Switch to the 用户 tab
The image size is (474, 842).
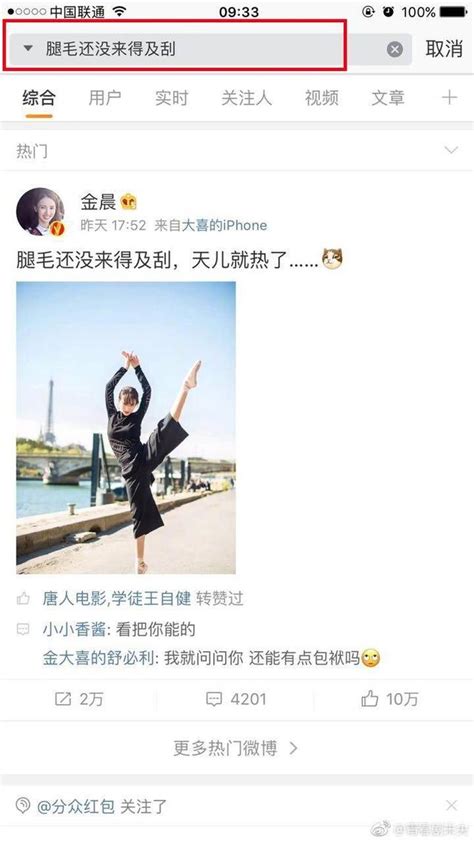tap(105, 98)
